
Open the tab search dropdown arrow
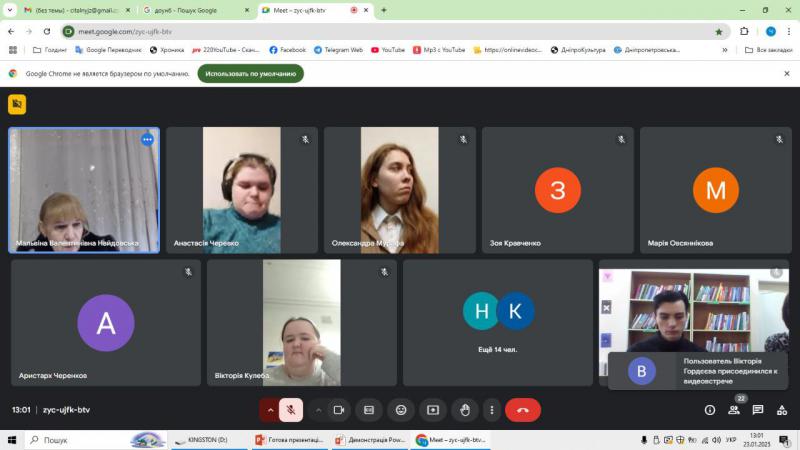point(10,10)
